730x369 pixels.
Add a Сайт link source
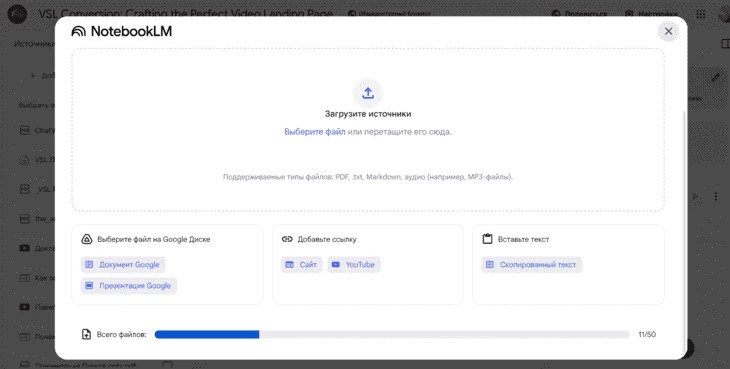(x=302, y=265)
